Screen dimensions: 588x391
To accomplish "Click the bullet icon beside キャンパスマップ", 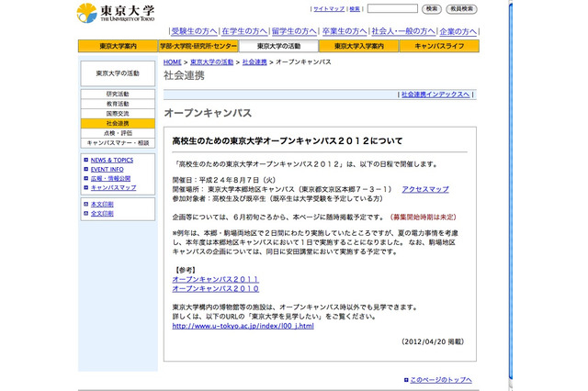I will coord(85,187).
